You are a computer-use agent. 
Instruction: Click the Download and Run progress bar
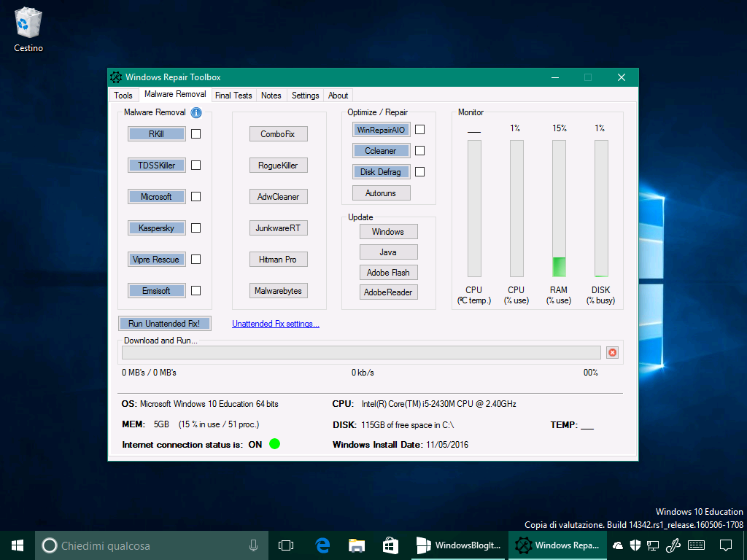[x=361, y=352]
